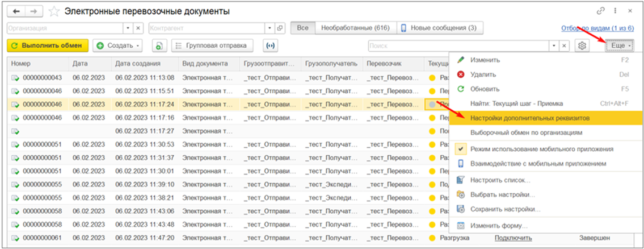Viewport: 644px width, 249px height.
Task: Clear the search field with X button
Action: tap(563, 45)
